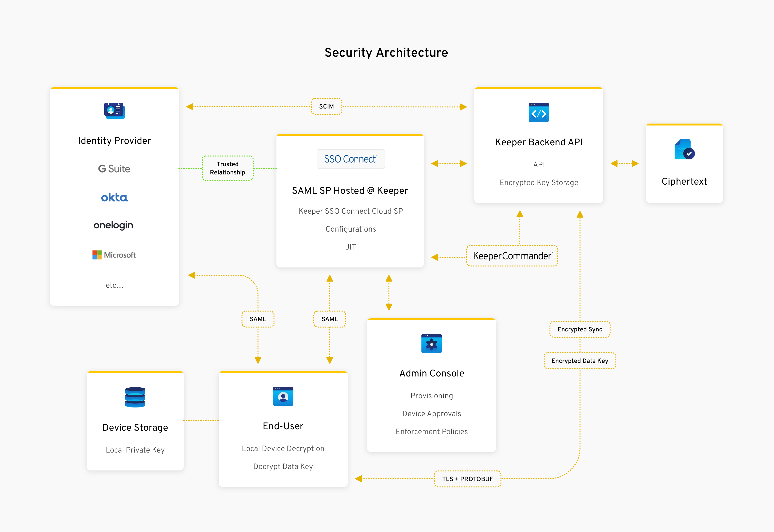Click the okta logo

click(x=114, y=197)
